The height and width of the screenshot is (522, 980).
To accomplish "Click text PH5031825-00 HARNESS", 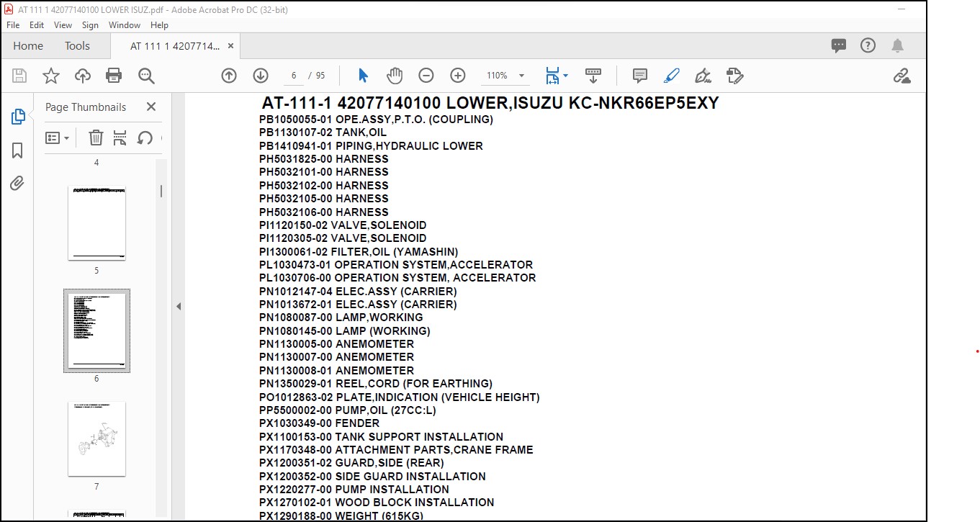I will tap(324, 159).
